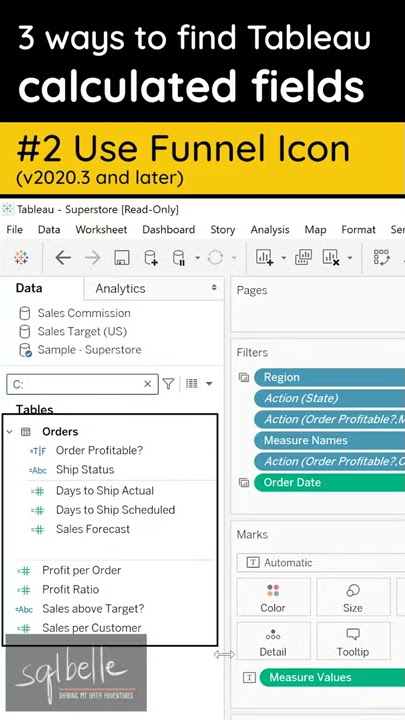The height and width of the screenshot is (720, 405).
Task: Open the Color marks card
Action: (x=273, y=597)
